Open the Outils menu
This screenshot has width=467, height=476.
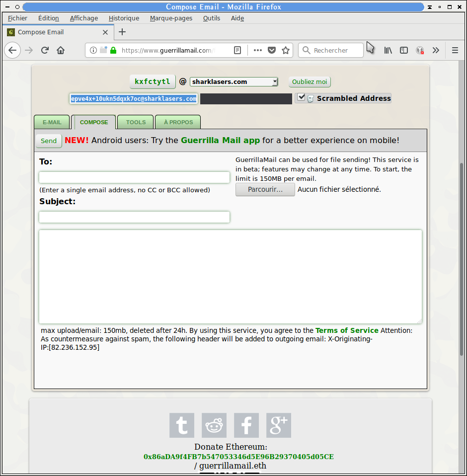point(212,18)
